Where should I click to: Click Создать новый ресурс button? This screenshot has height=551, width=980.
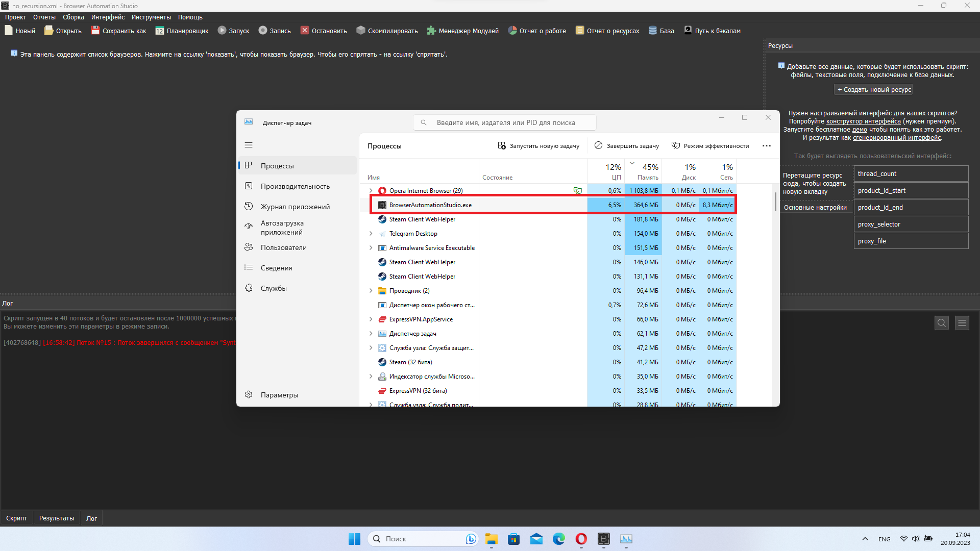pyautogui.click(x=874, y=90)
